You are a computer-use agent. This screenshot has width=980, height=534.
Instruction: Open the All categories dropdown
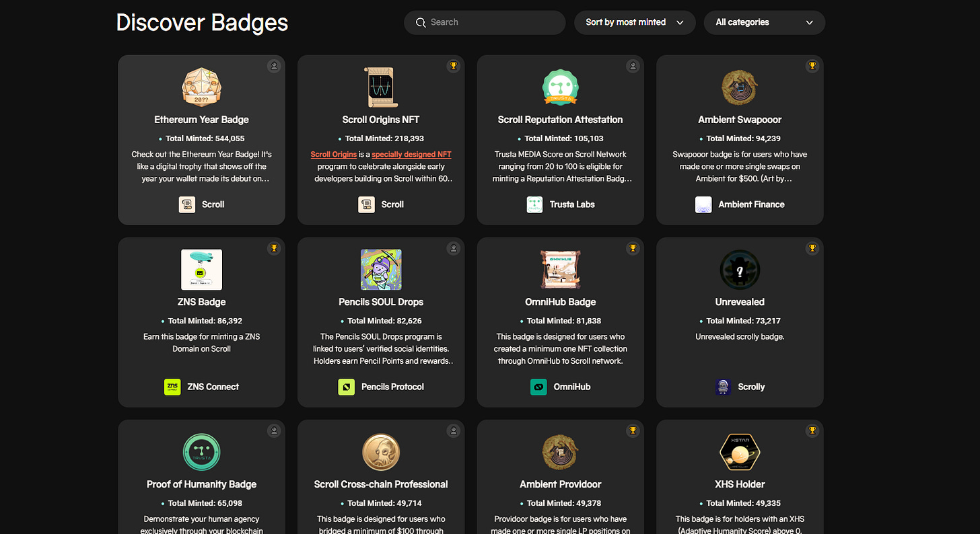click(765, 22)
